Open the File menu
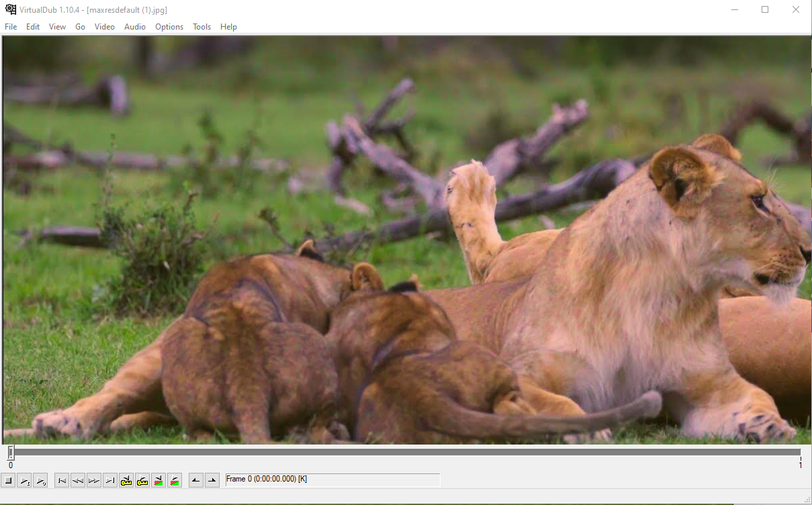The image size is (812, 505). click(x=11, y=27)
